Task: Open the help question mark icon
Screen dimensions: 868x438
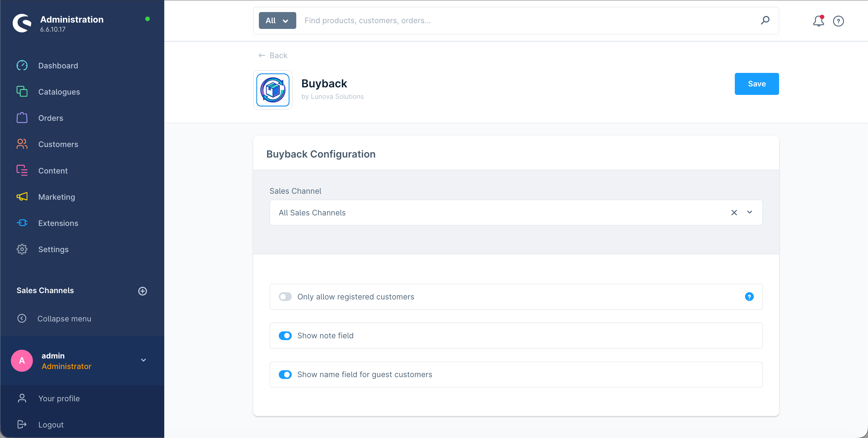Action: (x=838, y=21)
